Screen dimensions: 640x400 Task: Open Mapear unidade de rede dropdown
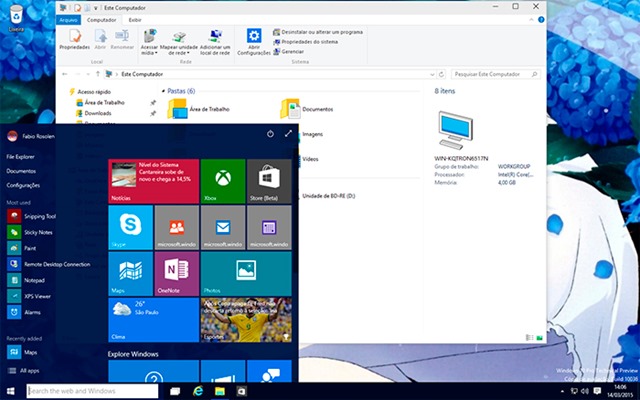(x=179, y=42)
